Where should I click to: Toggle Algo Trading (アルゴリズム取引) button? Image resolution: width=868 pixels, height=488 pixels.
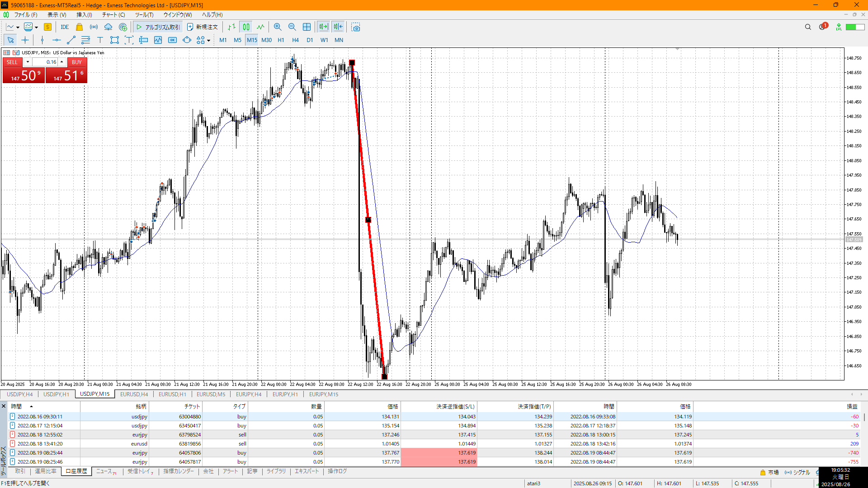coord(158,27)
